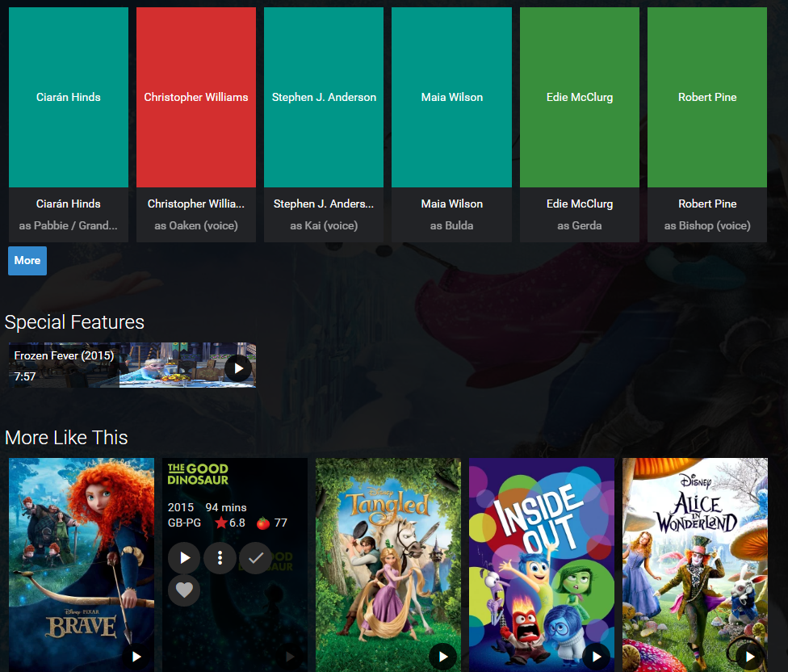Click Ciarán Hinds name link below card
Image resolution: width=788 pixels, height=672 pixels.
(x=69, y=204)
